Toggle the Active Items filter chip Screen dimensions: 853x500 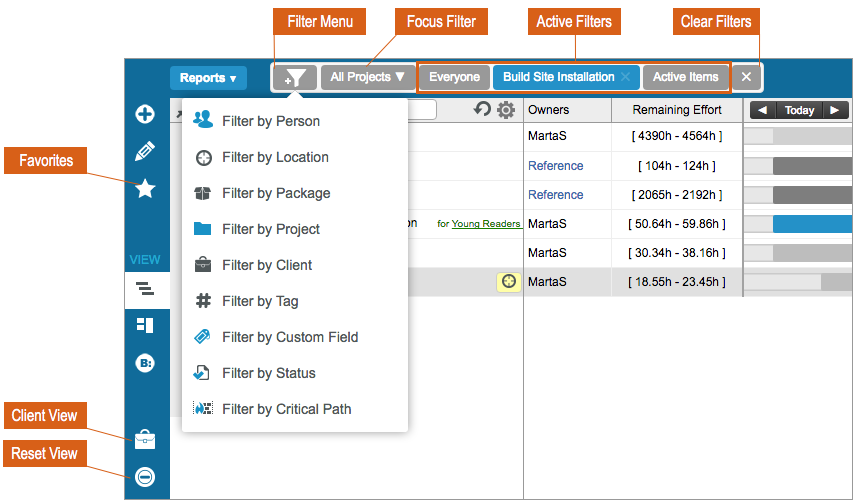point(685,77)
